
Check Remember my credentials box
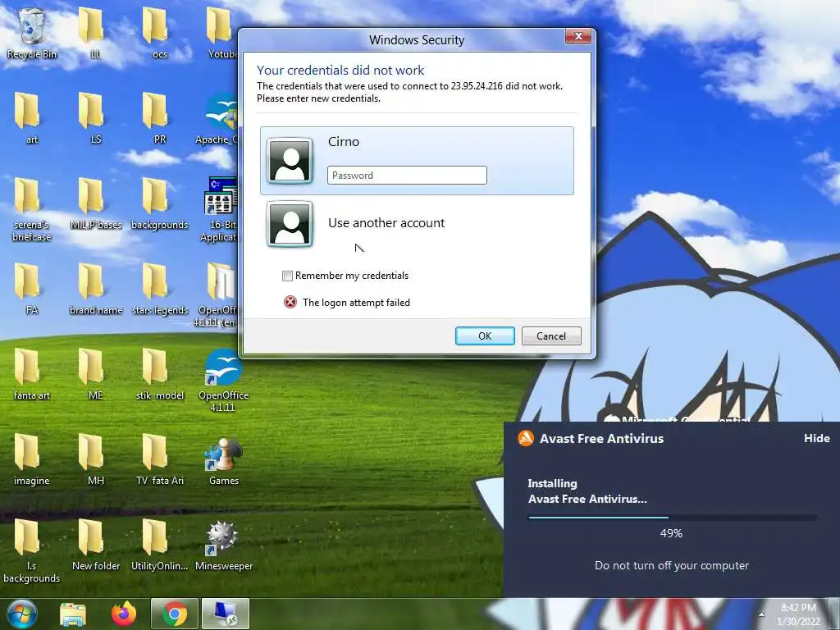coord(287,276)
